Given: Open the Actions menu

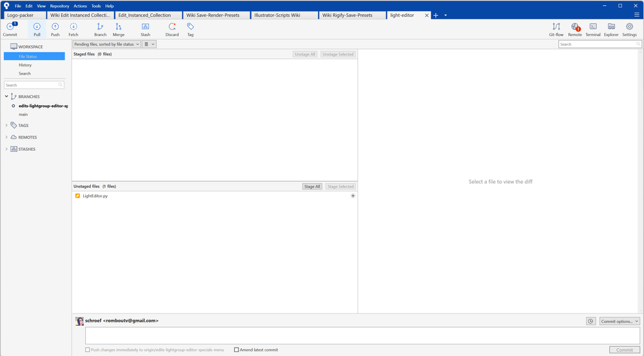Looking at the screenshot, I should pyautogui.click(x=80, y=6).
